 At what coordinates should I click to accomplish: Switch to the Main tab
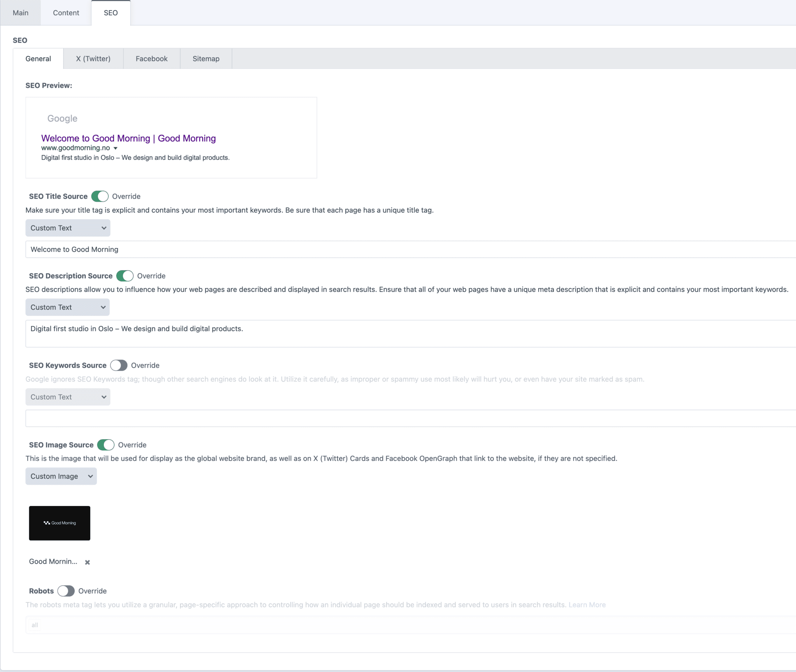click(20, 13)
